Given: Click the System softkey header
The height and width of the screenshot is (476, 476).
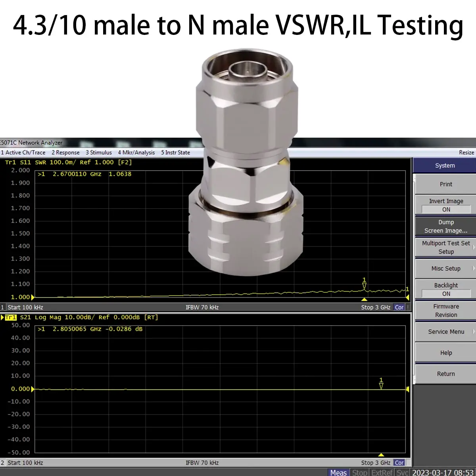Looking at the screenshot, I should tap(445, 165).
